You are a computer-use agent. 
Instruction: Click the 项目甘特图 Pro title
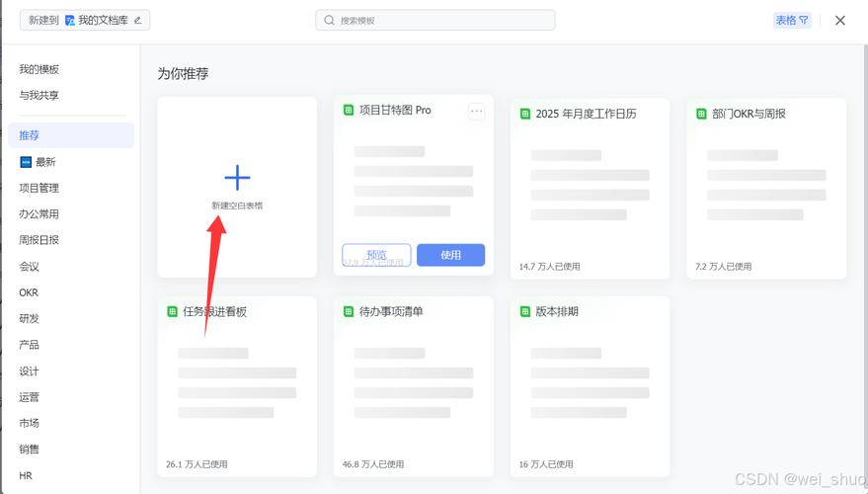395,110
